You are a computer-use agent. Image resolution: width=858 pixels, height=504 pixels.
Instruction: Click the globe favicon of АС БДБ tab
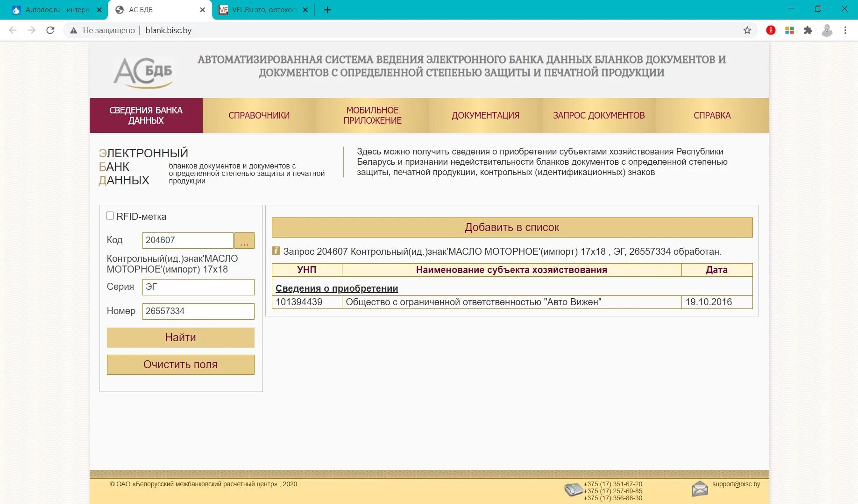click(x=120, y=10)
